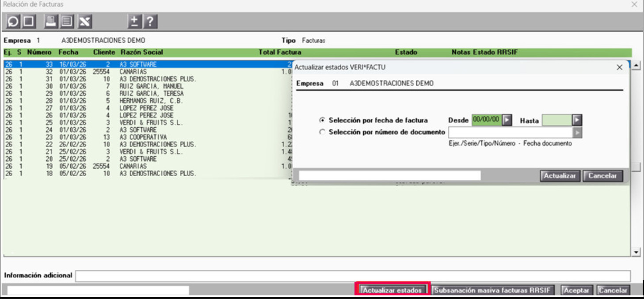644x299 pixels.
Task: Click the 'Total Factura' column header
Action: tap(280, 52)
